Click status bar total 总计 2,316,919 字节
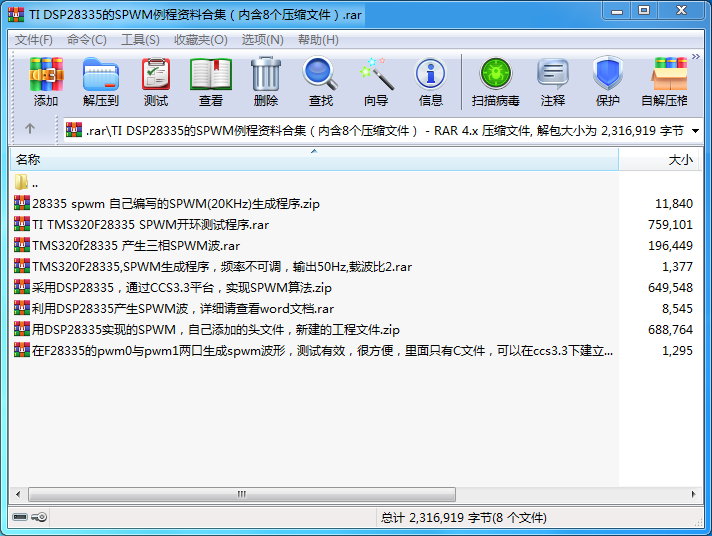The height and width of the screenshot is (536, 712). pyautogui.click(x=463, y=518)
